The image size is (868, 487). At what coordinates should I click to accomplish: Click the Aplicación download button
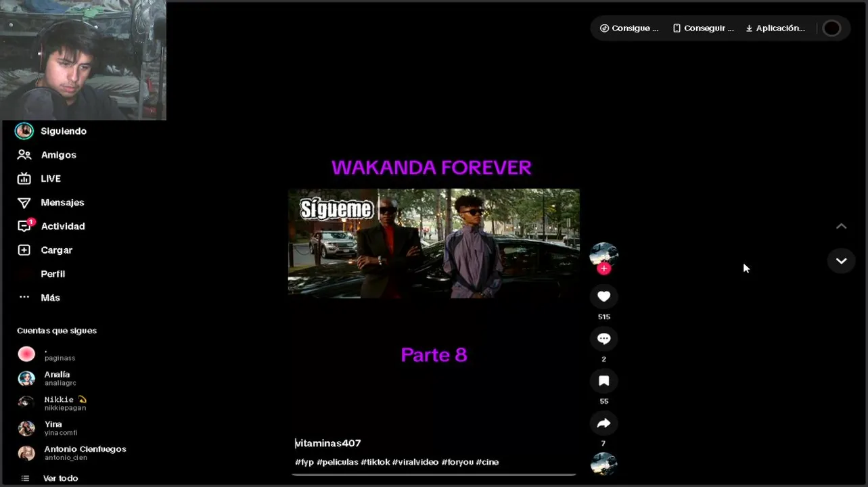(x=775, y=28)
